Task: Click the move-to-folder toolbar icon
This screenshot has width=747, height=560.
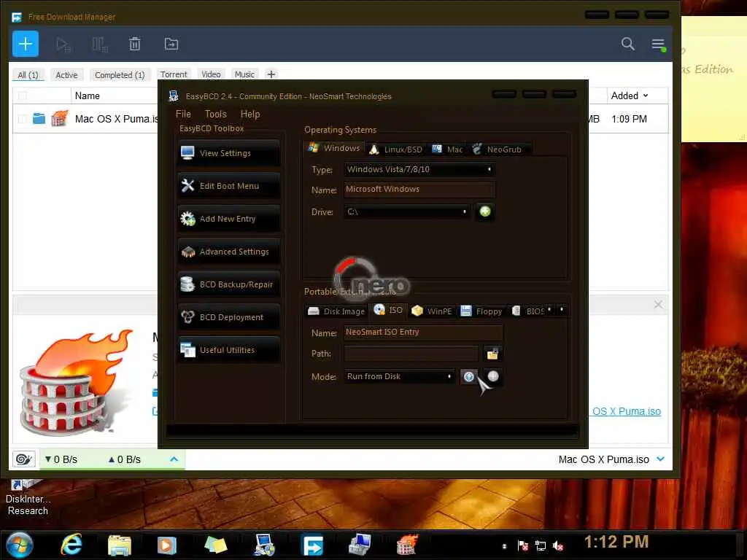Action: tap(171, 44)
